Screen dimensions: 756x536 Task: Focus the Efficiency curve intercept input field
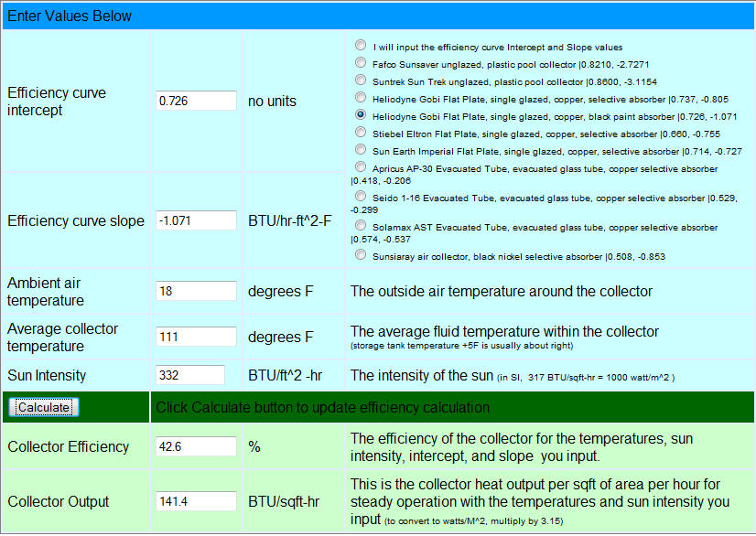196,101
